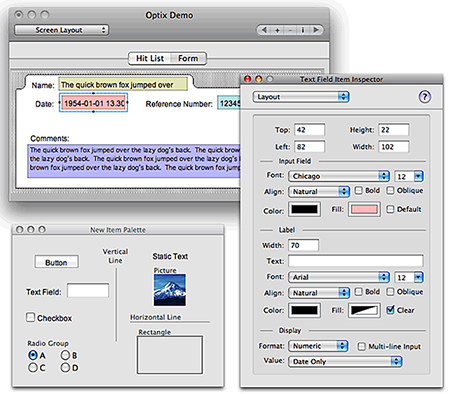
Task: Open the Screen Layout popup menu
Action: click(62, 30)
